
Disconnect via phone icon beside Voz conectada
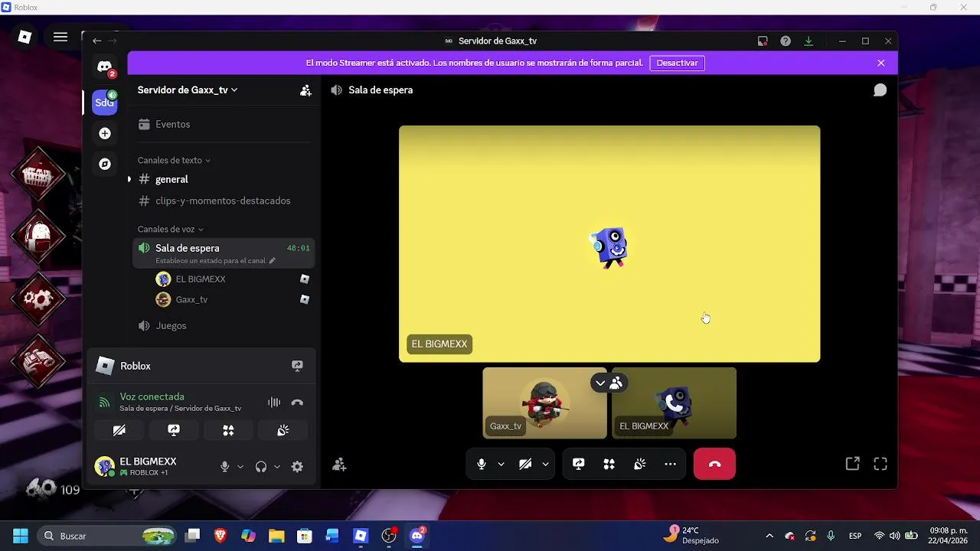point(298,403)
